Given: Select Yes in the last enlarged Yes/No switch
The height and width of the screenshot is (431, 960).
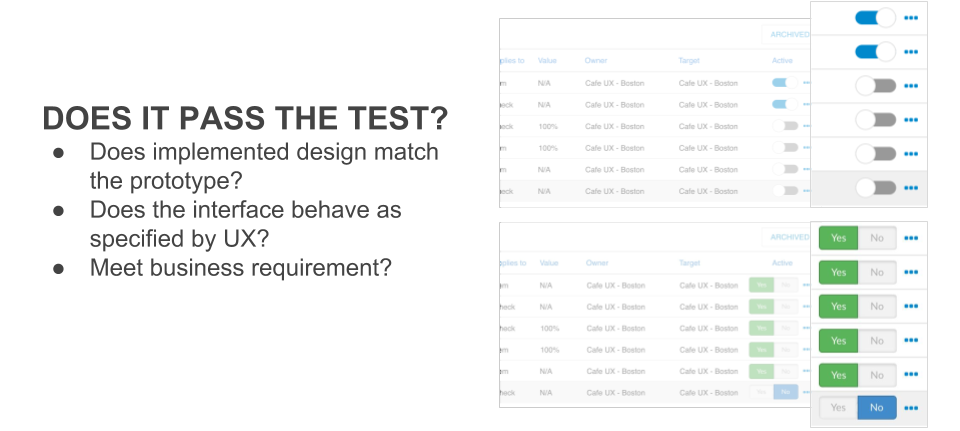Looking at the screenshot, I should pos(838,408).
